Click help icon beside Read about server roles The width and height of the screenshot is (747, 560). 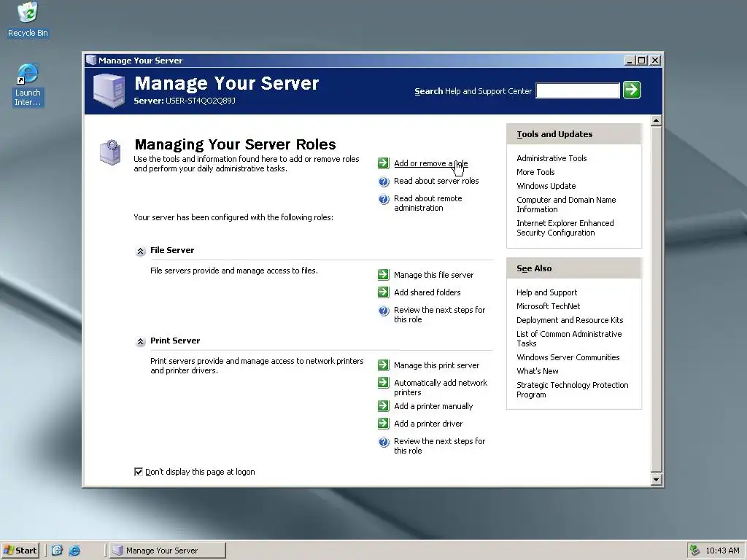click(384, 182)
